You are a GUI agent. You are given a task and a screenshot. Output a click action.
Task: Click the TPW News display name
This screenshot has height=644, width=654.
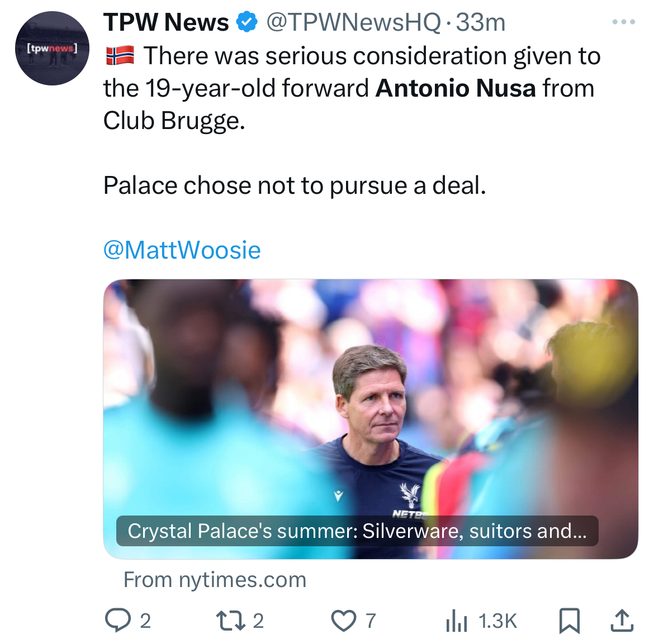click(166, 22)
